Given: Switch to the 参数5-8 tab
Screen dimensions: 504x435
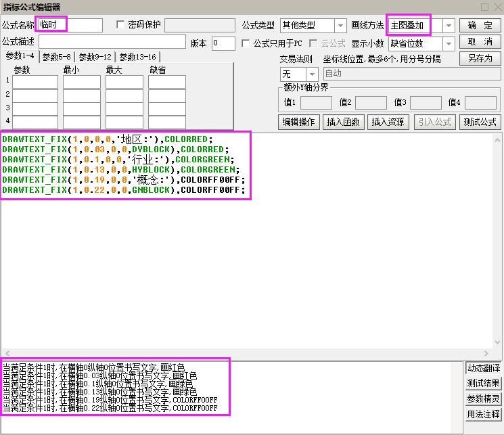Looking at the screenshot, I should tap(57, 58).
